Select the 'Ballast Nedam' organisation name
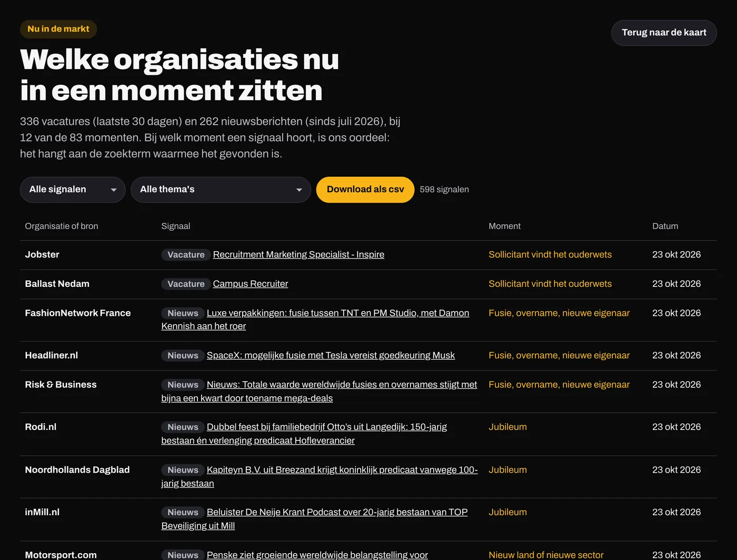 pyautogui.click(x=57, y=284)
